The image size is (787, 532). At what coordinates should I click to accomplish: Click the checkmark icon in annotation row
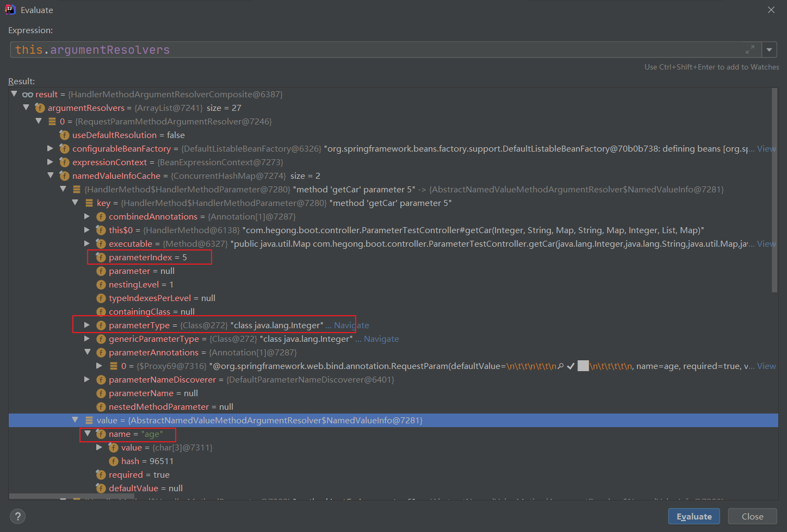571,366
